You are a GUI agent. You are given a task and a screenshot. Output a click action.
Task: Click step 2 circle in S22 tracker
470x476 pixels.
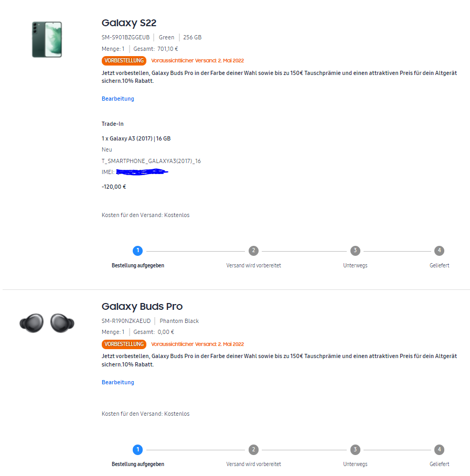(253, 251)
